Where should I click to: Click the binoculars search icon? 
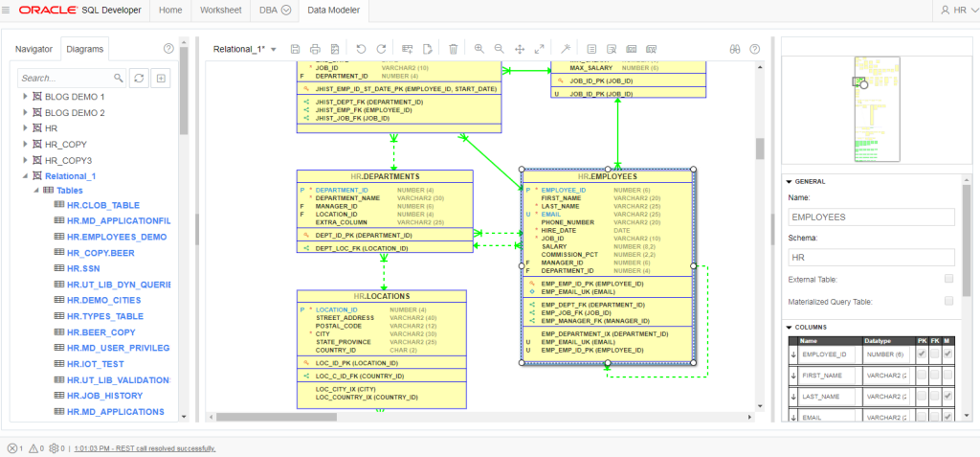coord(735,49)
